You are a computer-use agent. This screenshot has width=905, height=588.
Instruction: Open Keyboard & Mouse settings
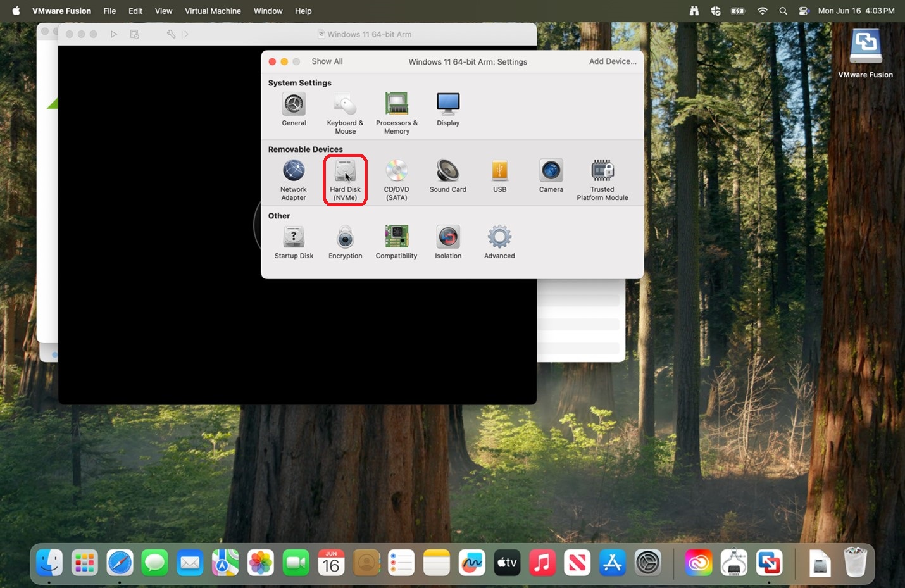(345, 113)
